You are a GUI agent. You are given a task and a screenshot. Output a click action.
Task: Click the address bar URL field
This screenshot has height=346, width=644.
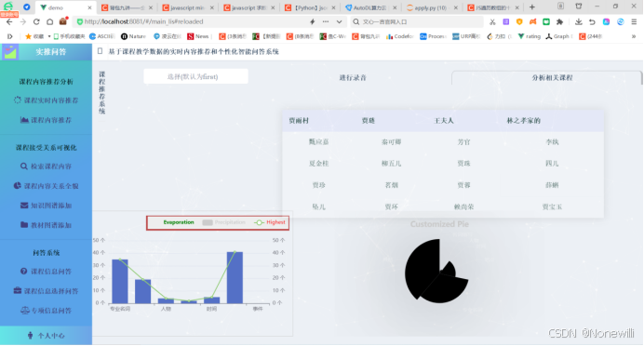click(x=193, y=21)
